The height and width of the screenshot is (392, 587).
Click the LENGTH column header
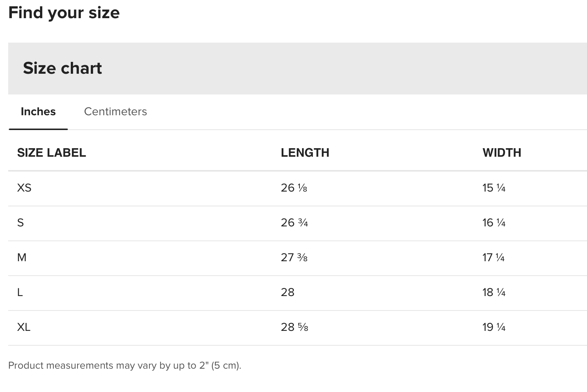tap(305, 153)
